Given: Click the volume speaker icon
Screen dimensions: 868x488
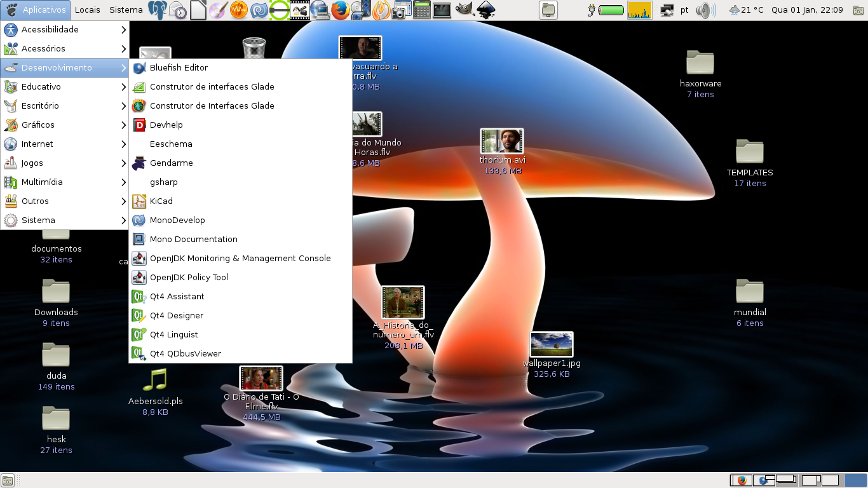Looking at the screenshot, I should click(x=703, y=10).
